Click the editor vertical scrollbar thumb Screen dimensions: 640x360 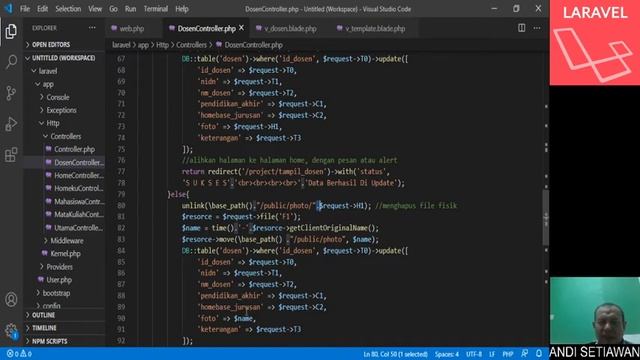coord(546,218)
